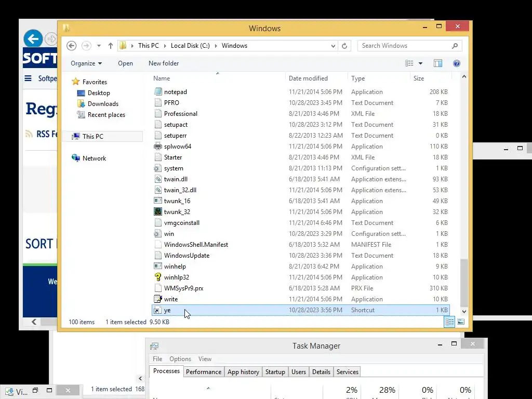This screenshot has height=399, width=532.
Task: Click the splwow64 printer icon
Action: click(158, 146)
